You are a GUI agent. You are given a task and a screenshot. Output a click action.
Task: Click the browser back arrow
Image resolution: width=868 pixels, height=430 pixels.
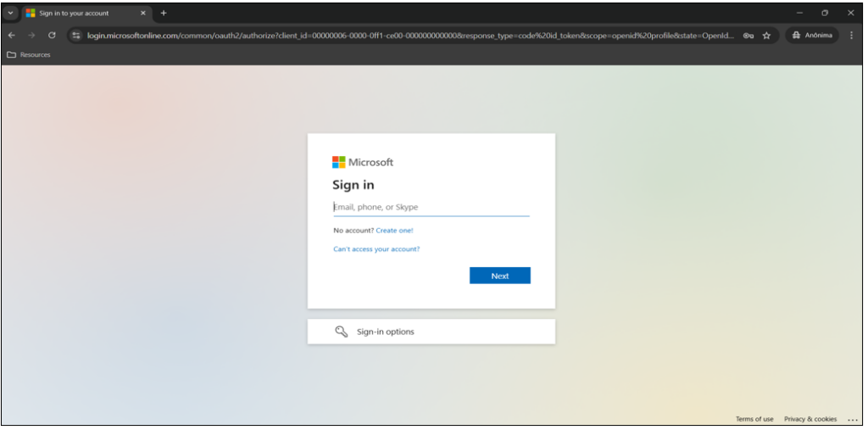pyautogui.click(x=12, y=36)
